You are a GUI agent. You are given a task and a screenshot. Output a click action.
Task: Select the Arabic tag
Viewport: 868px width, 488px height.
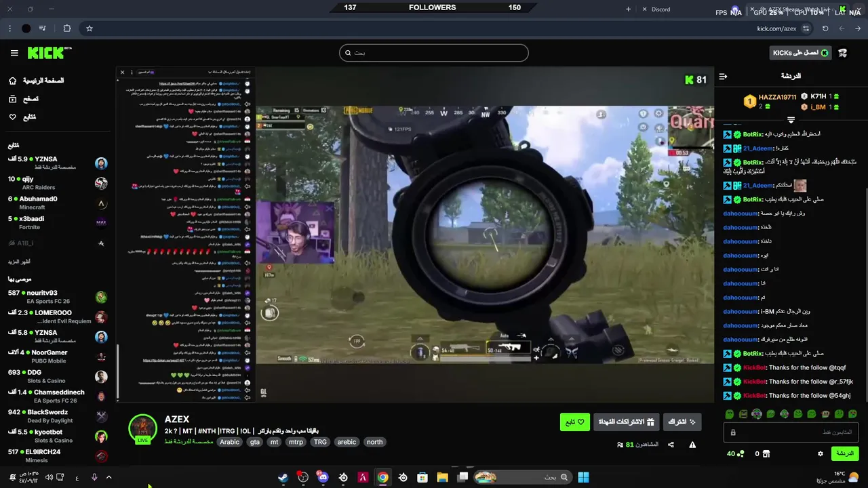pos(229,442)
